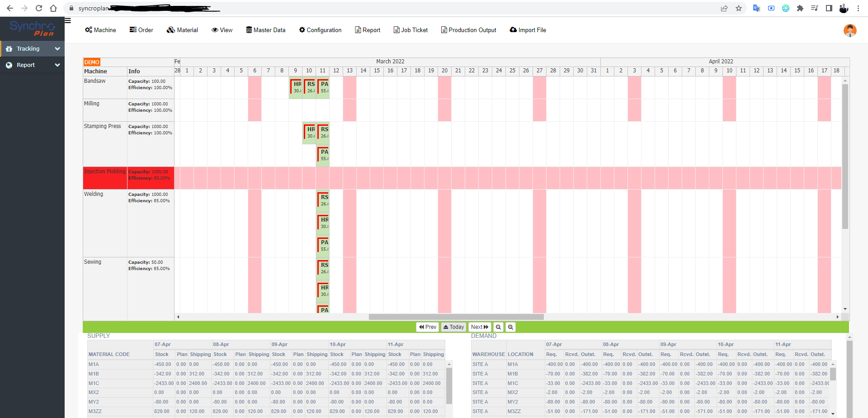
Task: Click the Master Data database icon
Action: click(249, 30)
